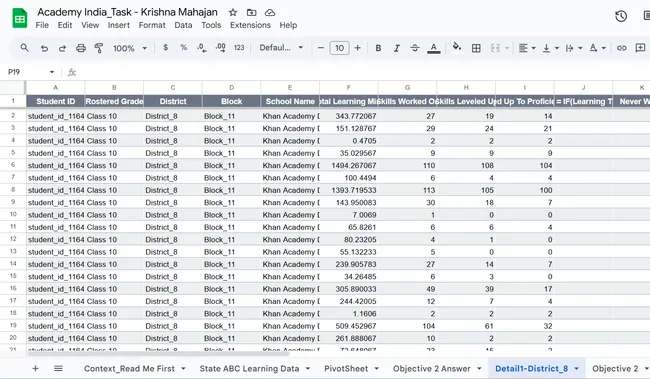Click the formula bar input
This screenshot has height=379, width=650.
click(x=365, y=72)
